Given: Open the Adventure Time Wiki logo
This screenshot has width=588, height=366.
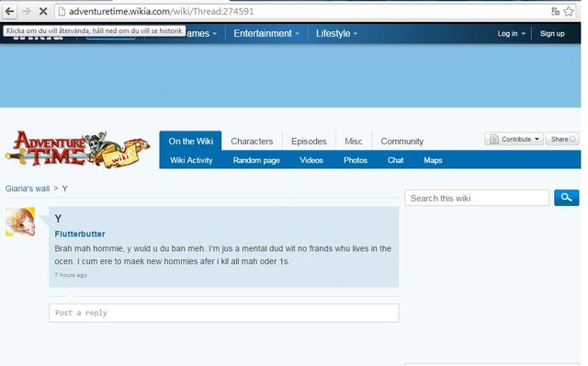Looking at the screenshot, I should (x=77, y=150).
